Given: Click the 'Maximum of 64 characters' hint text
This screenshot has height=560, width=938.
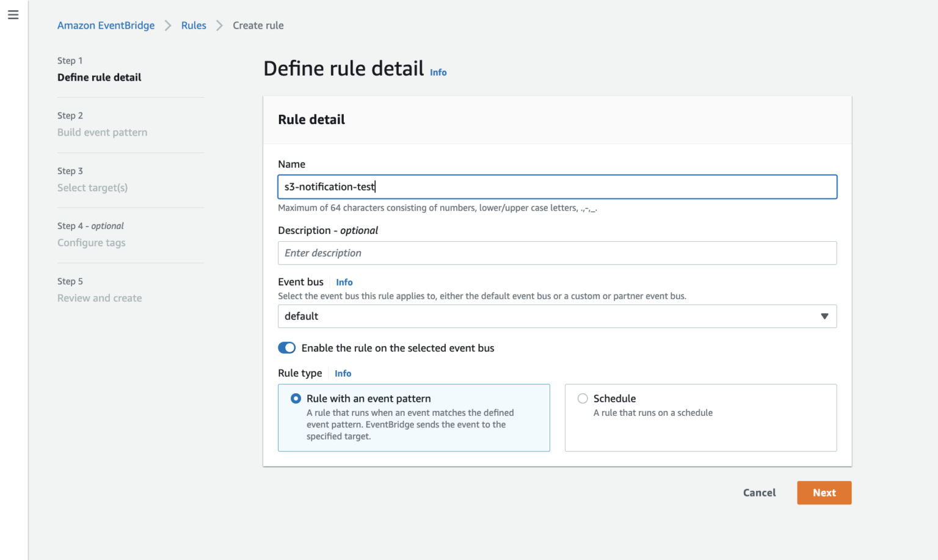Looking at the screenshot, I should click(x=437, y=208).
